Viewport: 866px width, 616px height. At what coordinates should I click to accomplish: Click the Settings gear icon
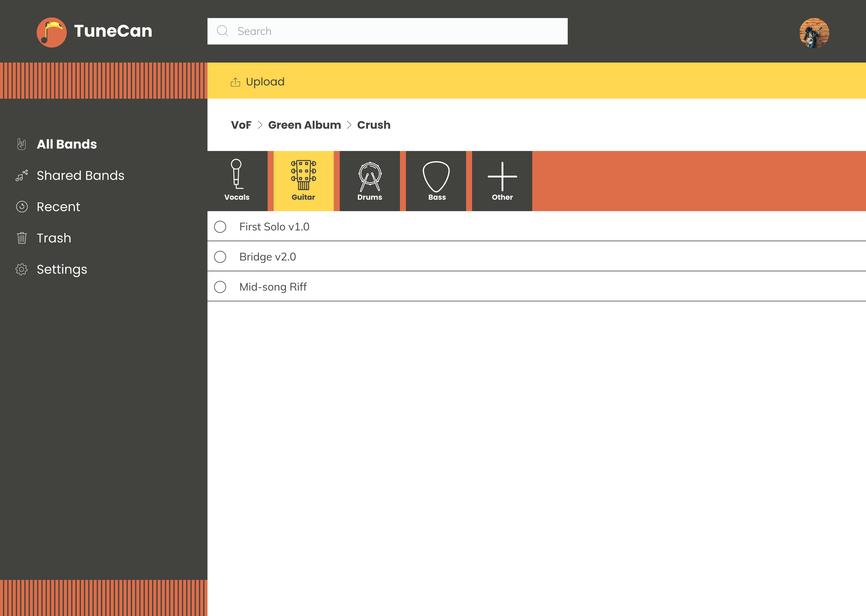tap(22, 269)
